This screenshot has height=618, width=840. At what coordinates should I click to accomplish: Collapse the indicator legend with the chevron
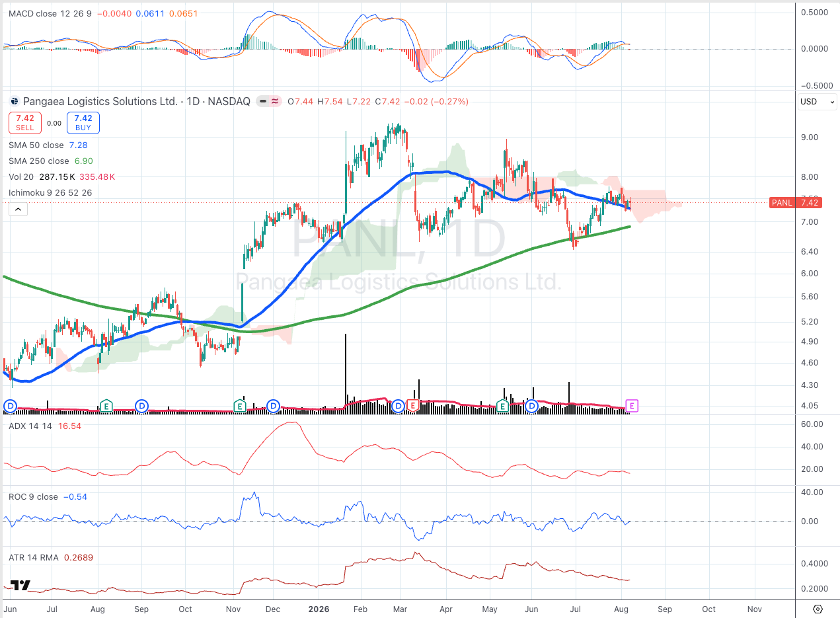(17, 210)
